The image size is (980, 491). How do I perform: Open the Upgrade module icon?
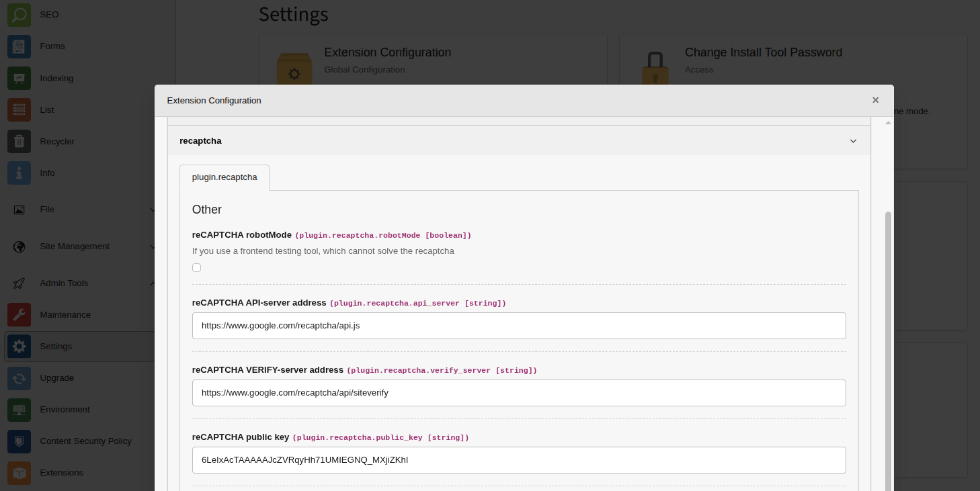point(19,377)
